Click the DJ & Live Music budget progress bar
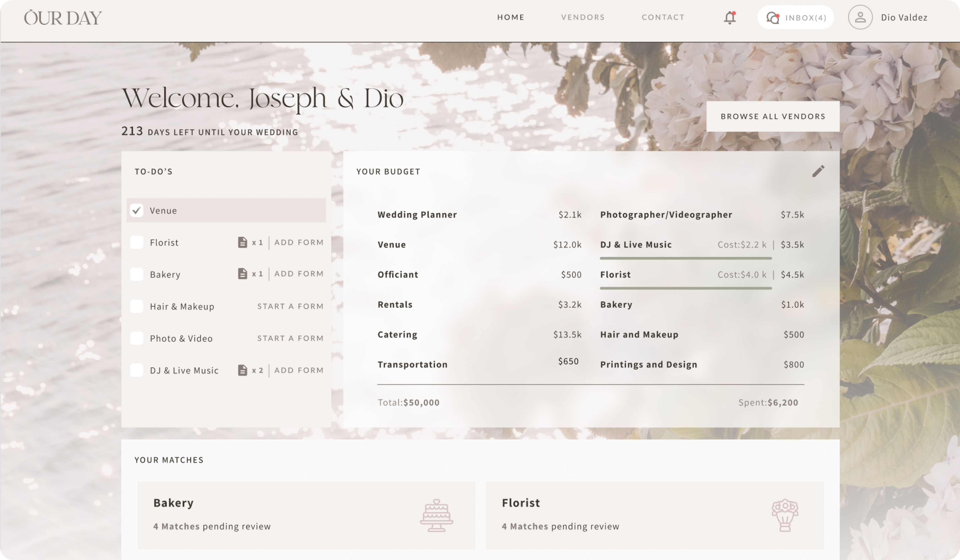Image resolution: width=960 pixels, height=560 pixels. coord(685,258)
